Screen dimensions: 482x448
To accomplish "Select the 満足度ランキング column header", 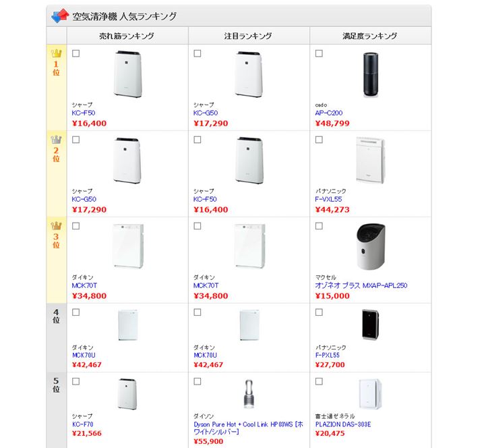I will click(x=369, y=36).
